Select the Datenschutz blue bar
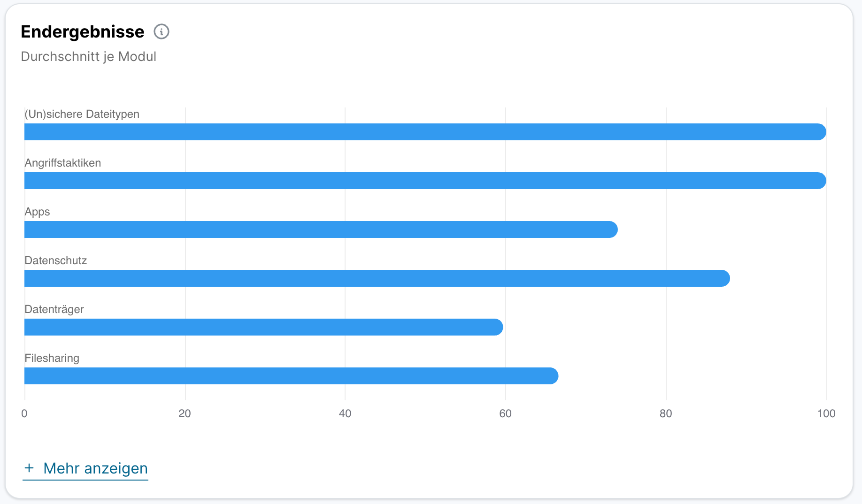This screenshot has height=504, width=862. click(x=377, y=278)
